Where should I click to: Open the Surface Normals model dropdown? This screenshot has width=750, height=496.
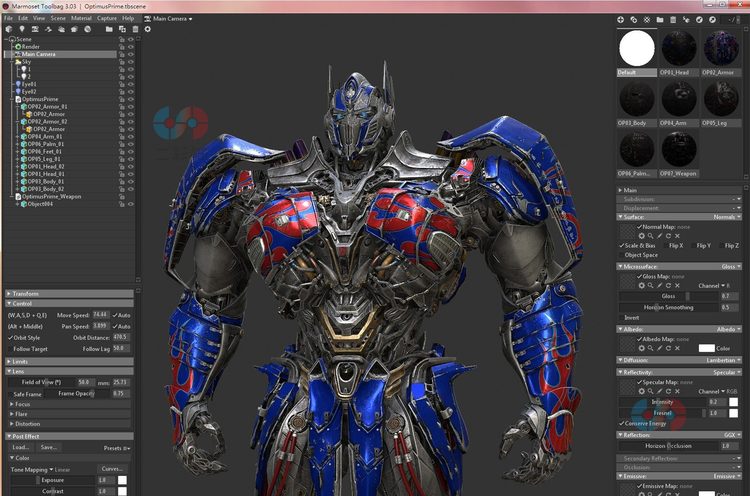(x=727, y=217)
